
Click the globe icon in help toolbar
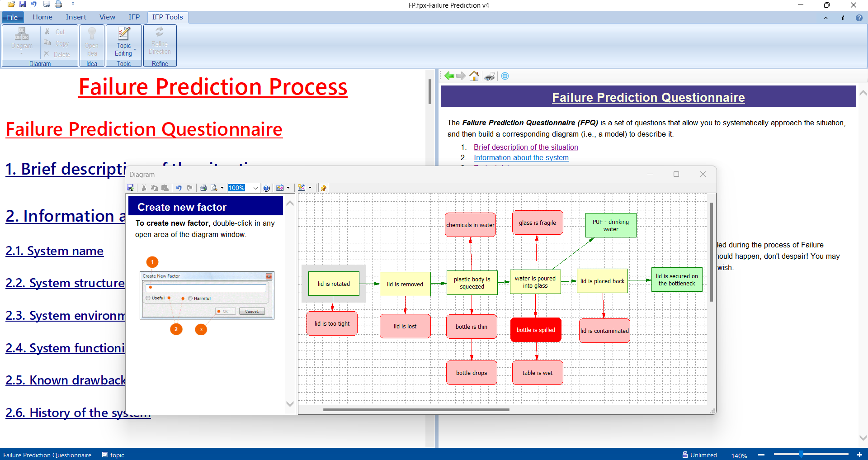pyautogui.click(x=505, y=76)
